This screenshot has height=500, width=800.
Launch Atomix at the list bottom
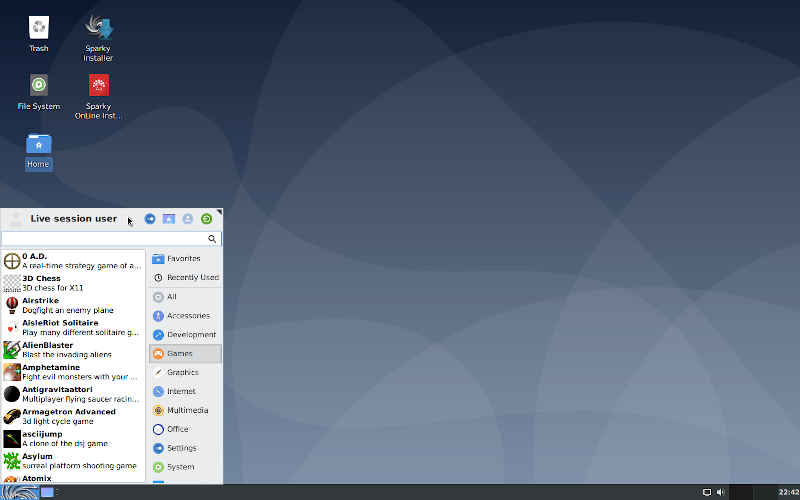click(73, 478)
